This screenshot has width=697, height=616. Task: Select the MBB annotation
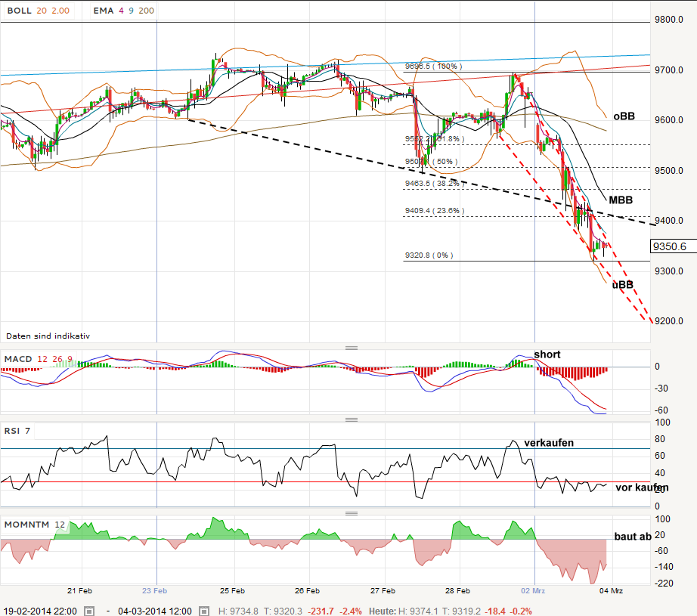tap(621, 200)
